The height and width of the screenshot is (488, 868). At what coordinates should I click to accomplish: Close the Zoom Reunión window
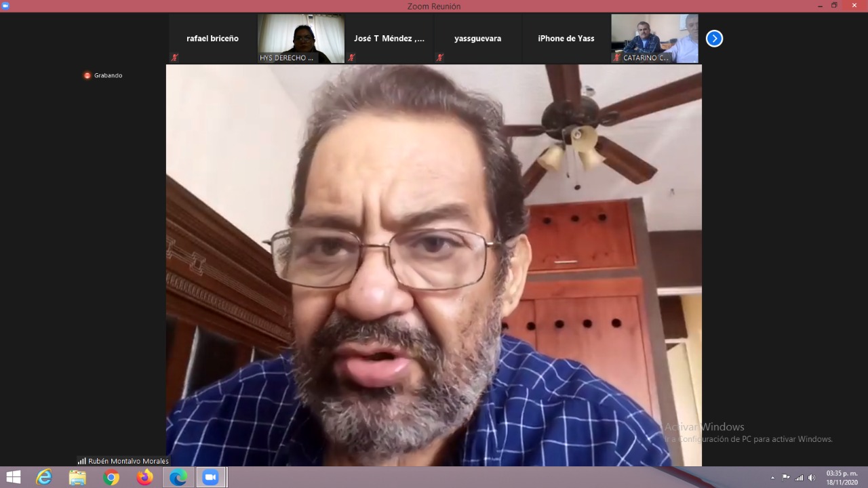(853, 5)
